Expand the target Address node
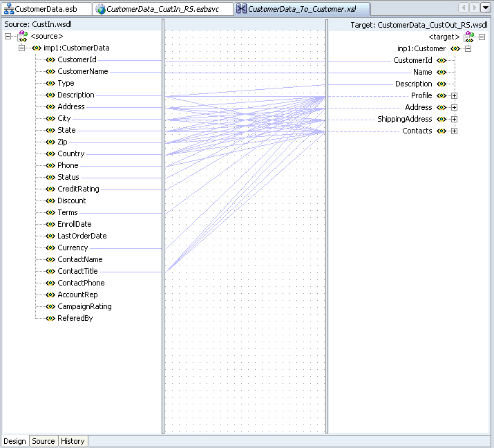The width and height of the screenshot is (494, 448). pyautogui.click(x=454, y=108)
